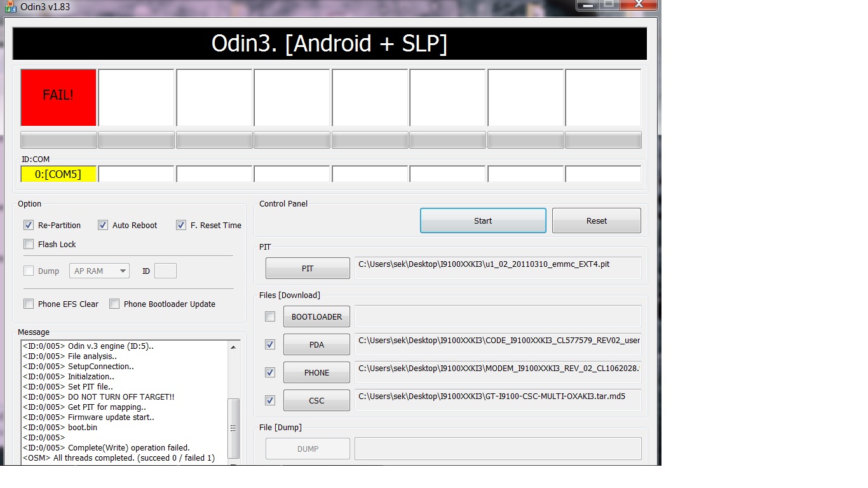Check the BOOTLOADER file checkbox
The height and width of the screenshot is (488, 868).
pos(270,316)
